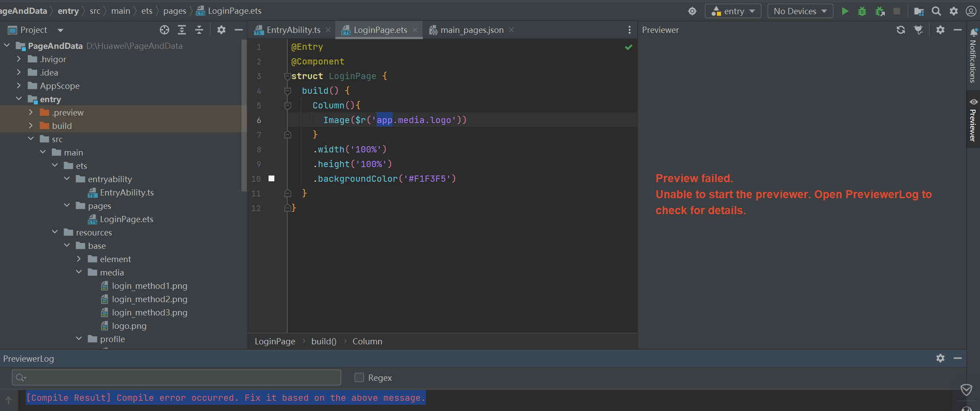
Task: Toggle code fold at Column() line
Action: (287, 106)
